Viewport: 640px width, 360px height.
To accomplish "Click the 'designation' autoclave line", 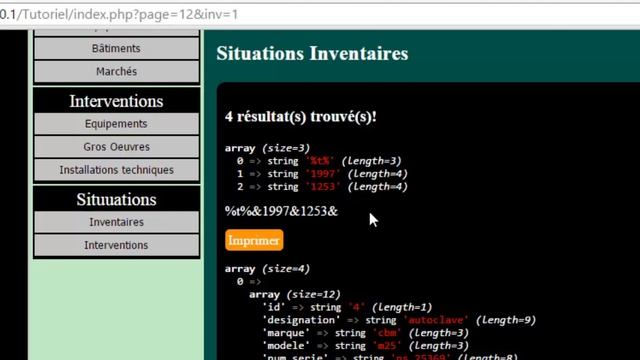I will [x=399, y=320].
